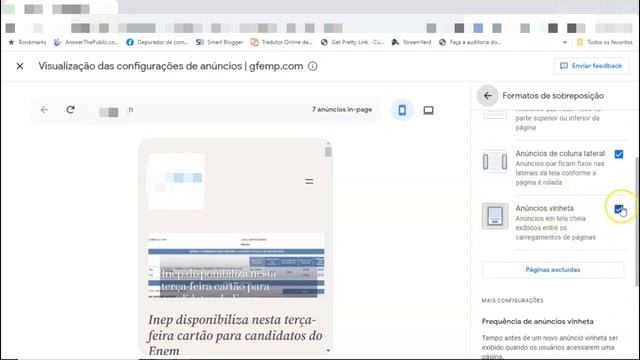Click the article image in preview
Image resolution: width=640 pixels, height=360 pixels.
click(x=236, y=266)
